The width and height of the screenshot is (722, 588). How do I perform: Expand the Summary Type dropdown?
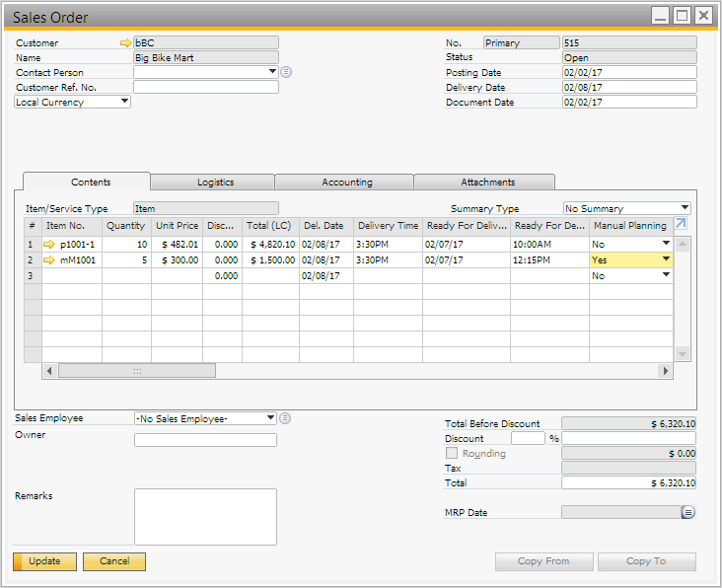(x=685, y=208)
